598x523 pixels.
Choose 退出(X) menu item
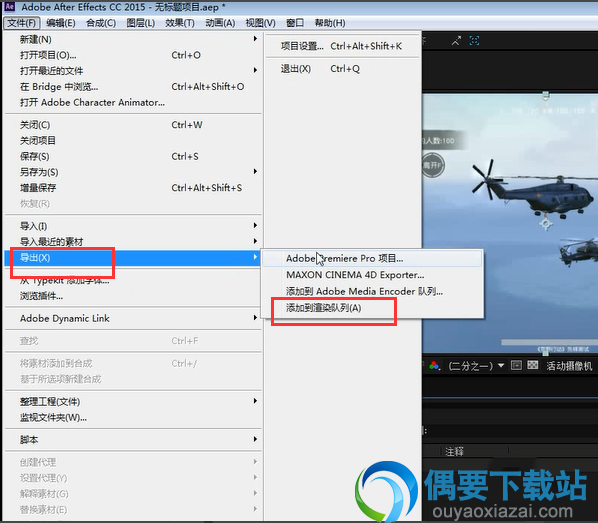(x=342, y=69)
